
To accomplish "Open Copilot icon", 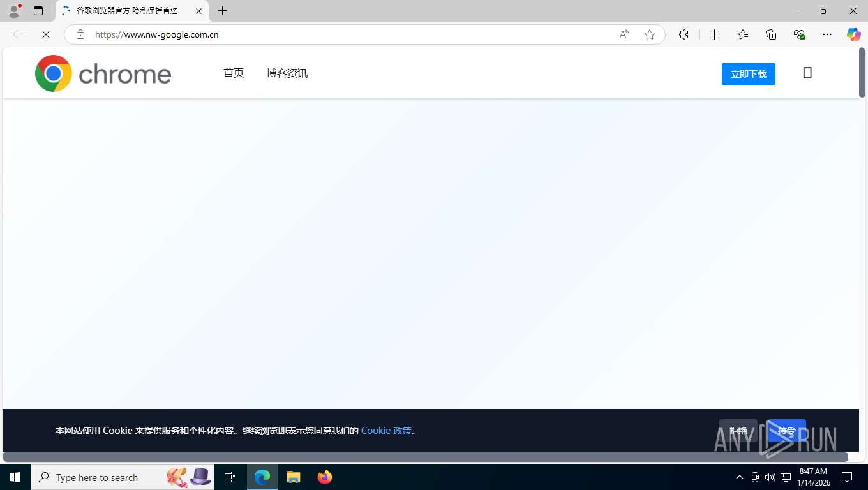I will pos(853,34).
